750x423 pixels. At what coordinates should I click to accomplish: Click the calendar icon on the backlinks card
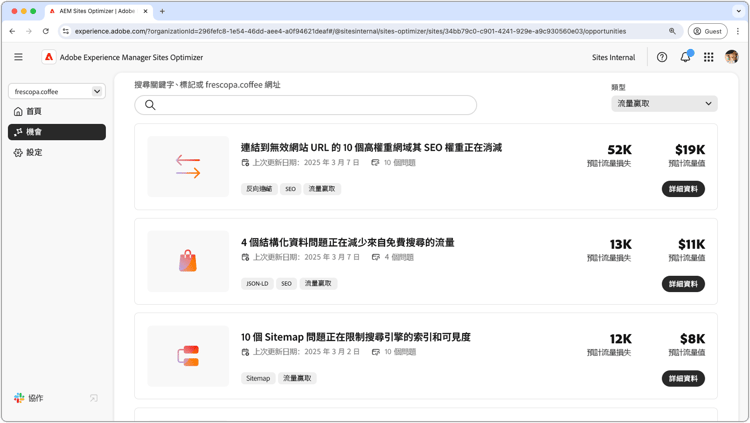click(x=245, y=163)
